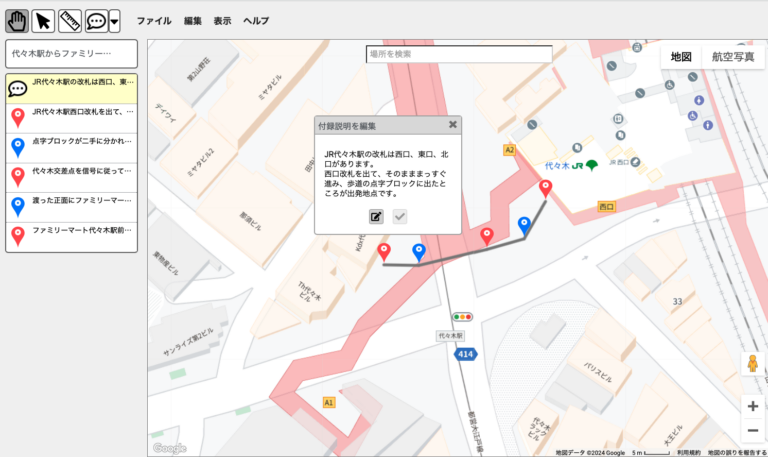Click the 代々木駅 intersection label
This screenshot has width=768, height=457.
(450, 336)
